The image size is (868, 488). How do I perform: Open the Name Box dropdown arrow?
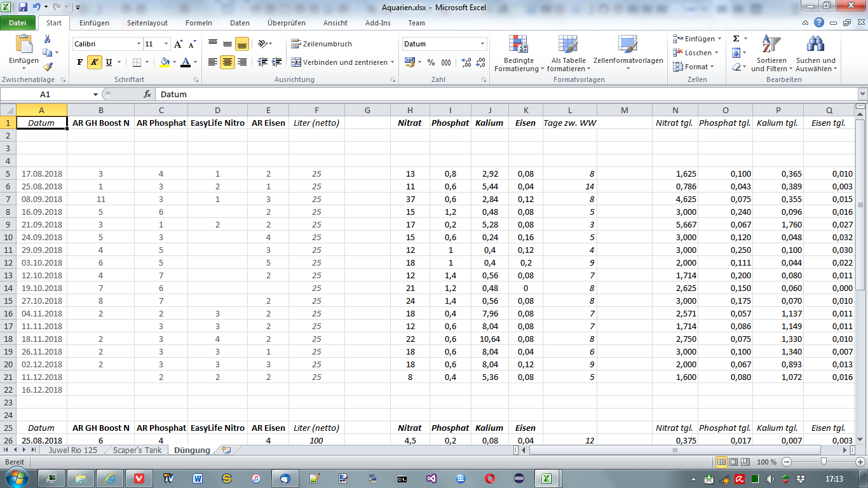pyautogui.click(x=95, y=94)
